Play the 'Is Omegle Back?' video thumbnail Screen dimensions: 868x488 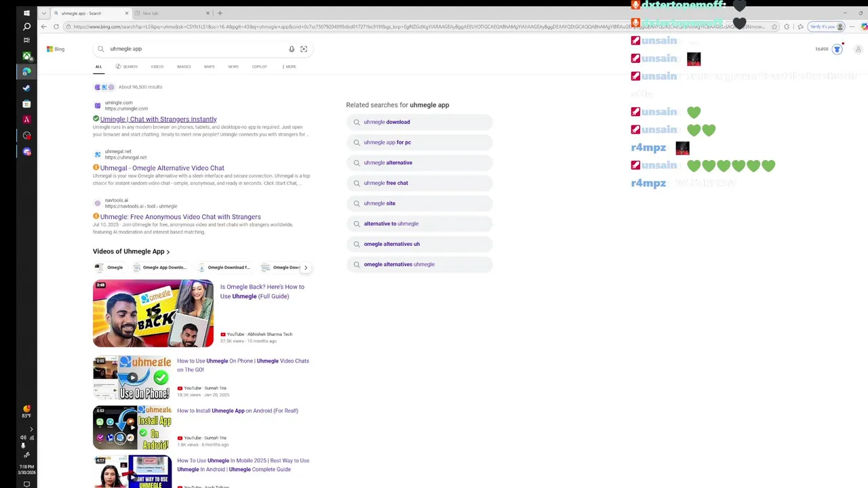153,314
